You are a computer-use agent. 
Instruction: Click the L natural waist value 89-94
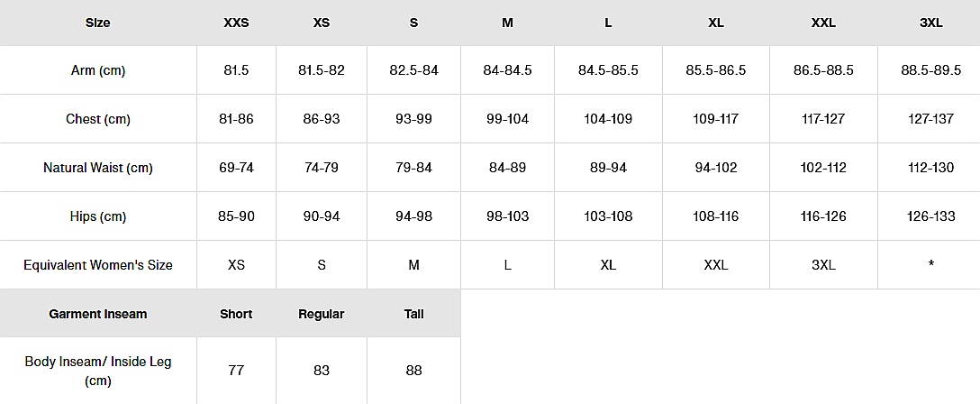pyautogui.click(x=608, y=168)
